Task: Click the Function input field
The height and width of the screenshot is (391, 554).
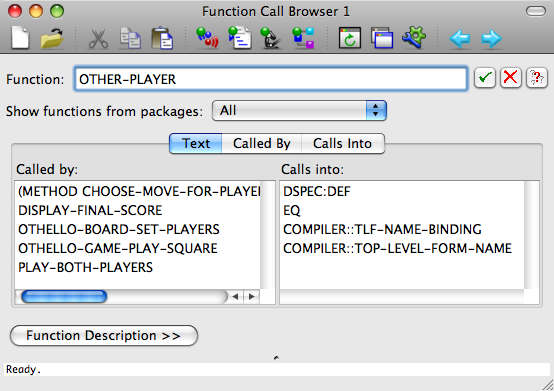Action: [271, 79]
